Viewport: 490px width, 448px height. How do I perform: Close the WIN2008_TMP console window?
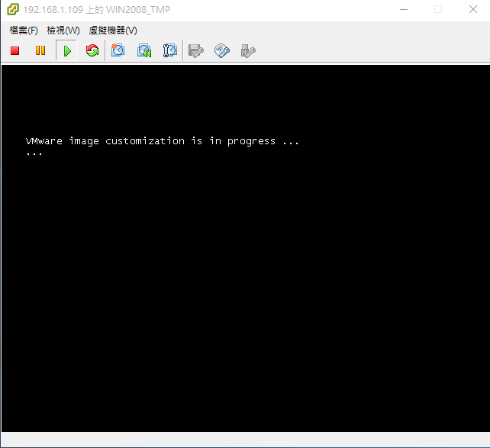pyautogui.click(x=473, y=9)
